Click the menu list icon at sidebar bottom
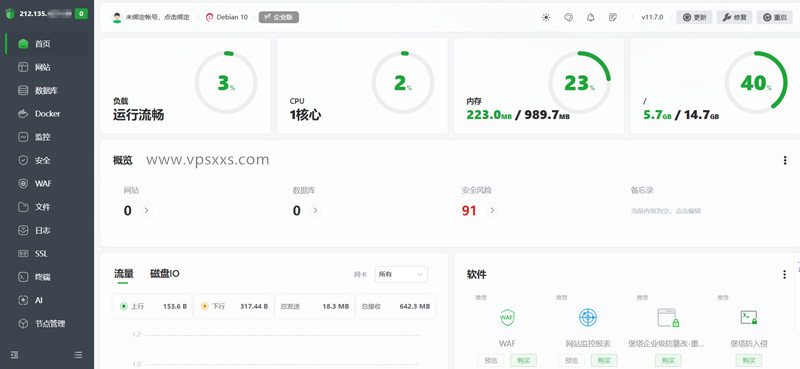The height and width of the screenshot is (369, 800). click(x=78, y=354)
